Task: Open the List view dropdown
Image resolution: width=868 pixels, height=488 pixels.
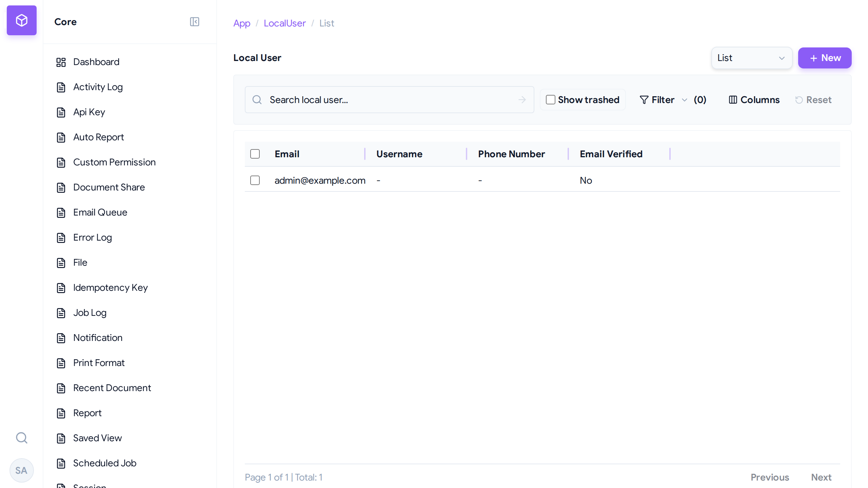Action: [x=752, y=58]
